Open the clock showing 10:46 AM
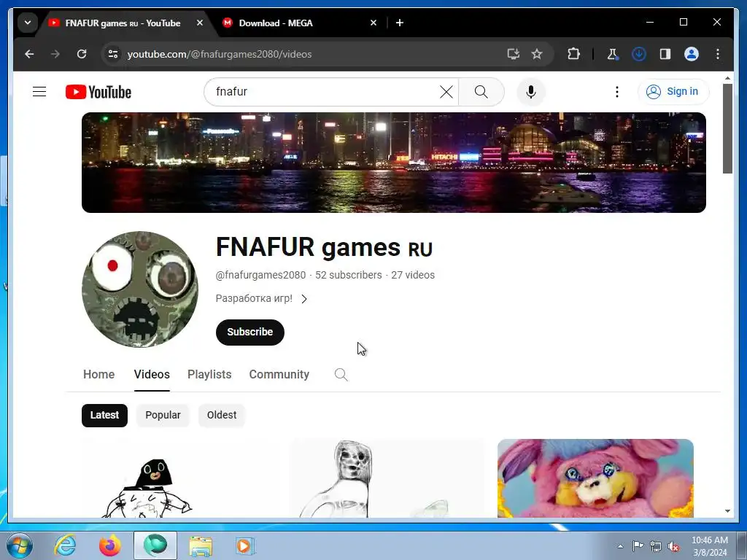Screen dimensions: 747x560 pyautogui.click(x=710, y=546)
